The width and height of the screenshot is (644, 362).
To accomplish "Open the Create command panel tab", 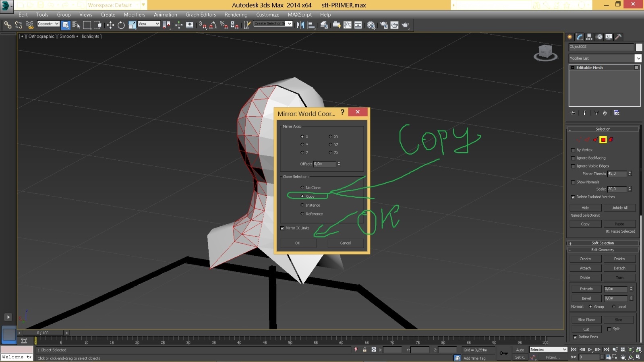I will [x=570, y=37].
